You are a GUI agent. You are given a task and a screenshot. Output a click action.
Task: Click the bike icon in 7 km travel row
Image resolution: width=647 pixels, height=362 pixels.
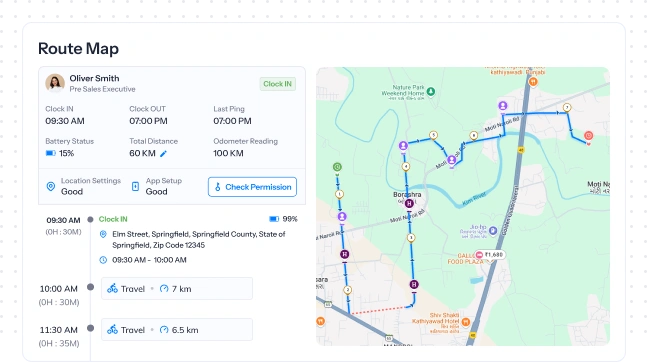coord(112,288)
